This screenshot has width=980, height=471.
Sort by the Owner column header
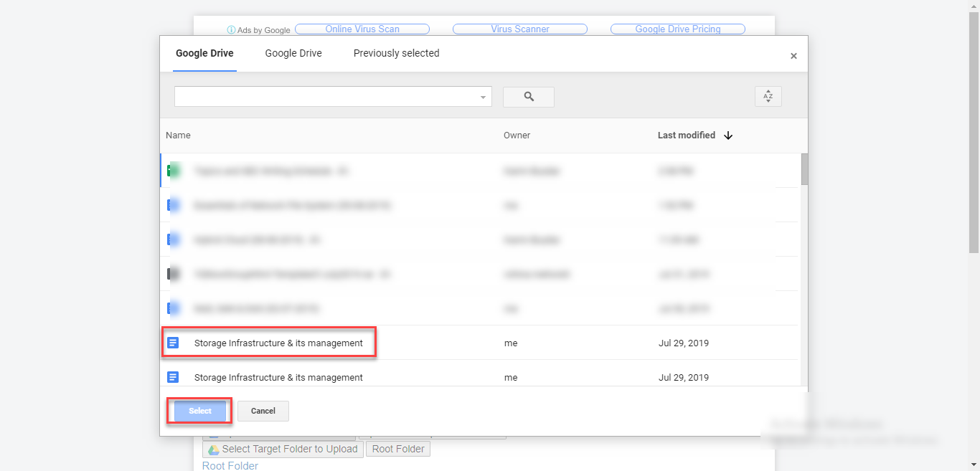click(517, 135)
